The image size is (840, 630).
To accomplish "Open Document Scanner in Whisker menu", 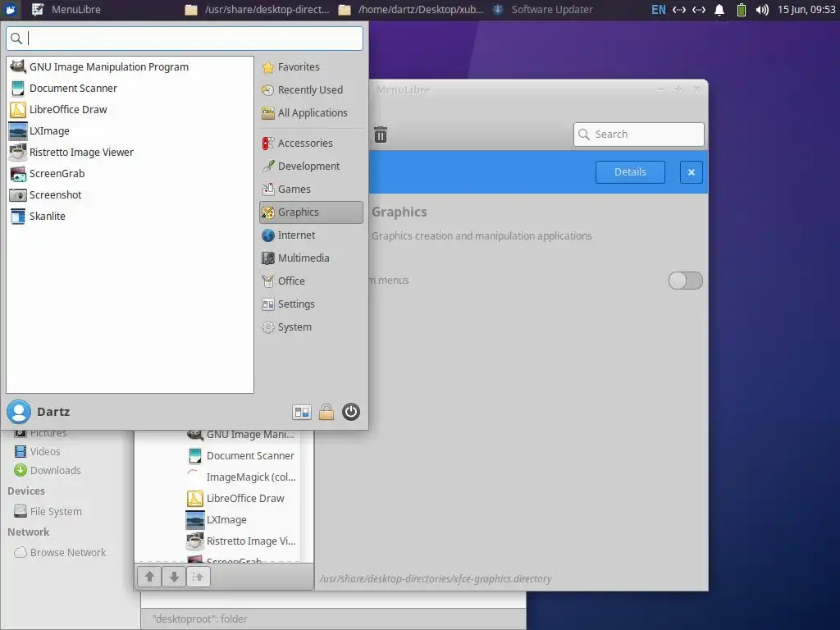I will [130, 89].
